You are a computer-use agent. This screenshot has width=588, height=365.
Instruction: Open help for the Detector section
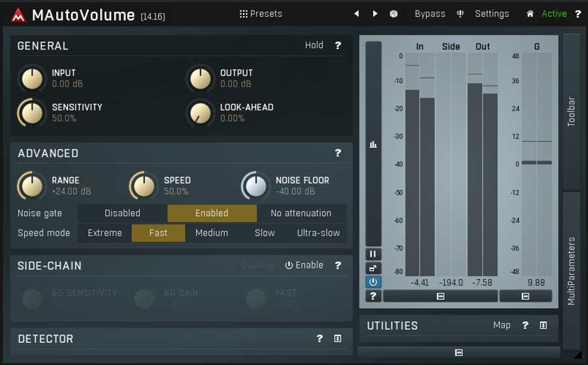pos(319,339)
